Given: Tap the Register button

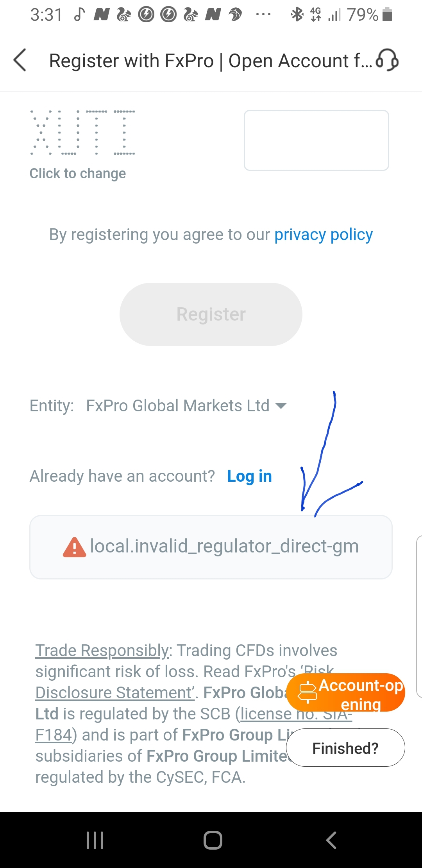Looking at the screenshot, I should [211, 314].
